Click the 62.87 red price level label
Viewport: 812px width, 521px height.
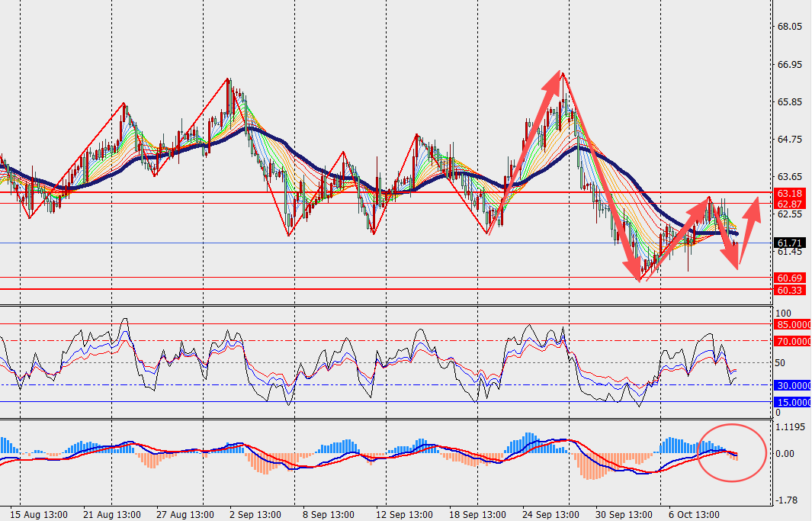(790, 204)
